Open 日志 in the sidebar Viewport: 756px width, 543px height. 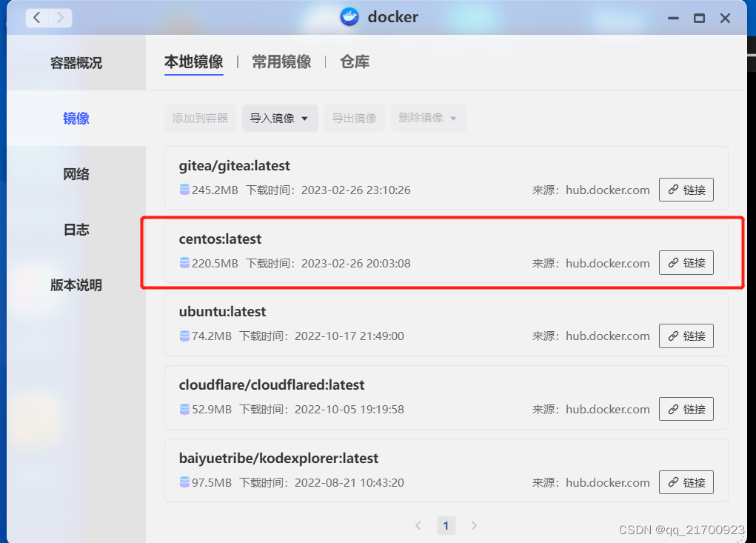tap(76, 230)
